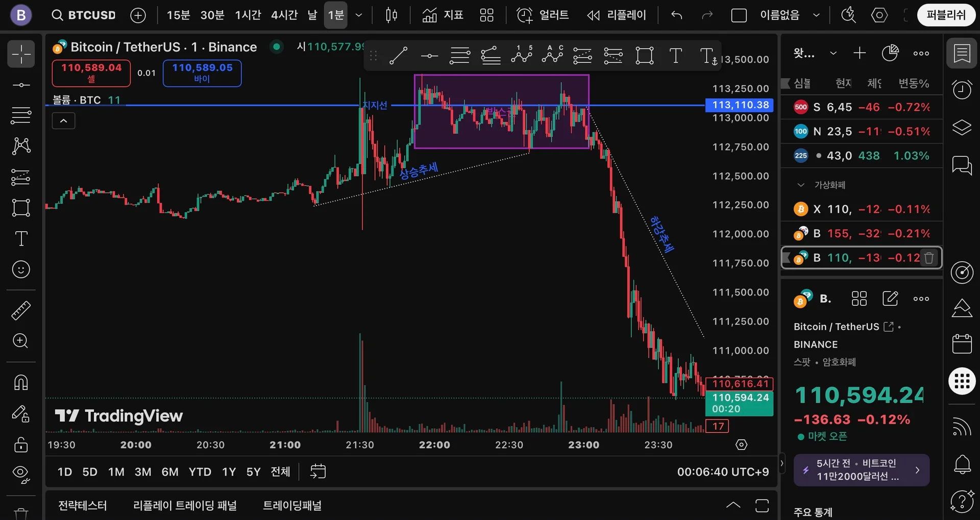Image resolution: width=980 pixels, height=520 pixels.
Task: Collapse the 가상화페 watchlist section
Action: (801, 185)
